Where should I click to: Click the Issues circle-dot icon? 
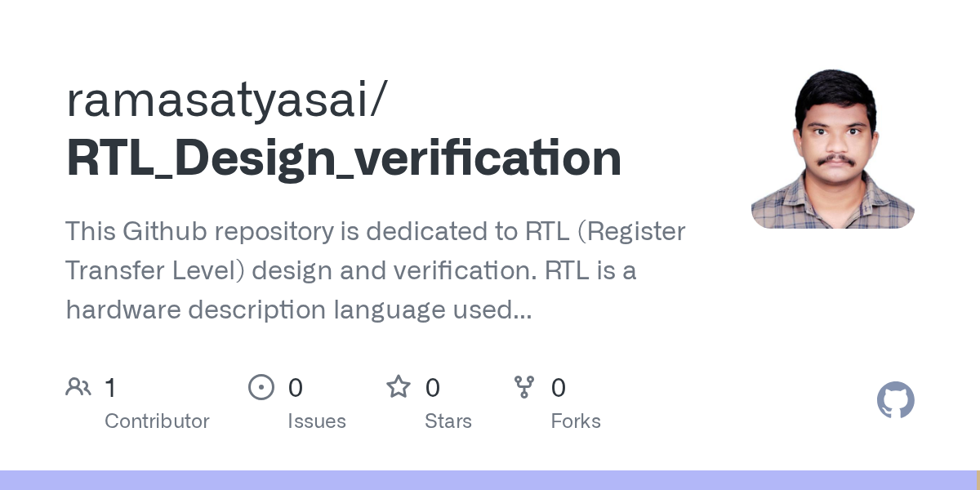pyautogui.click(x=261, y=386)
